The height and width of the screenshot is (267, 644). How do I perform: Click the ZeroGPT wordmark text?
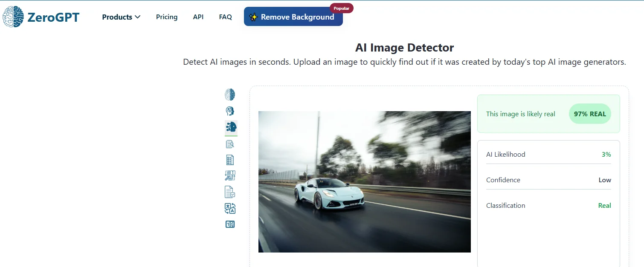(53, 17)
